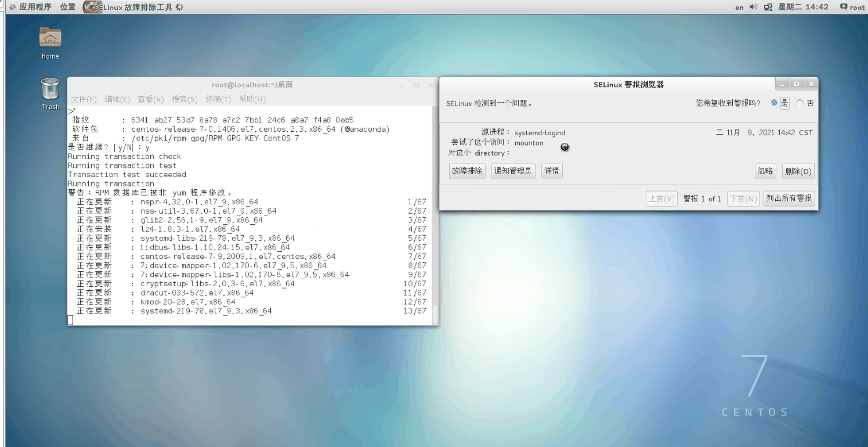Viewport: 868px width, 447px height.
Task: Maximize the SELinux alert browser window
Action: 796,85
